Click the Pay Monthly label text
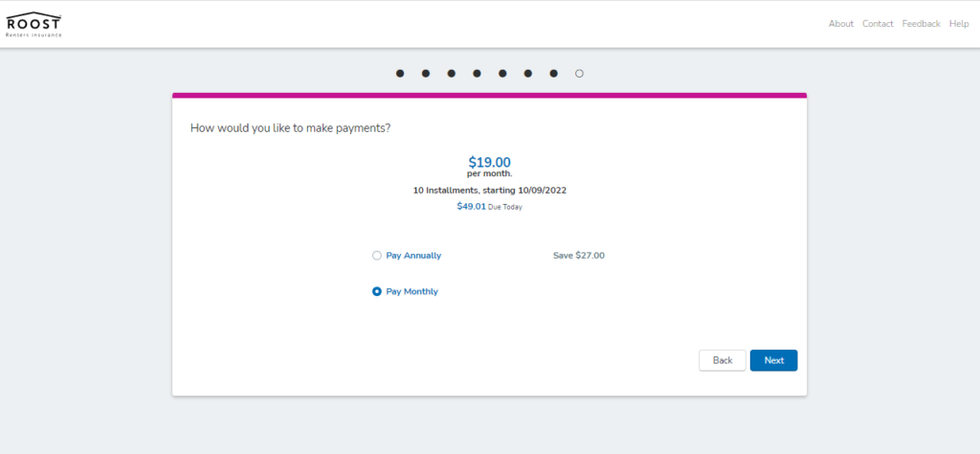Image resolution: width=980 pixels, height=454 pixels. click(412, 291)
